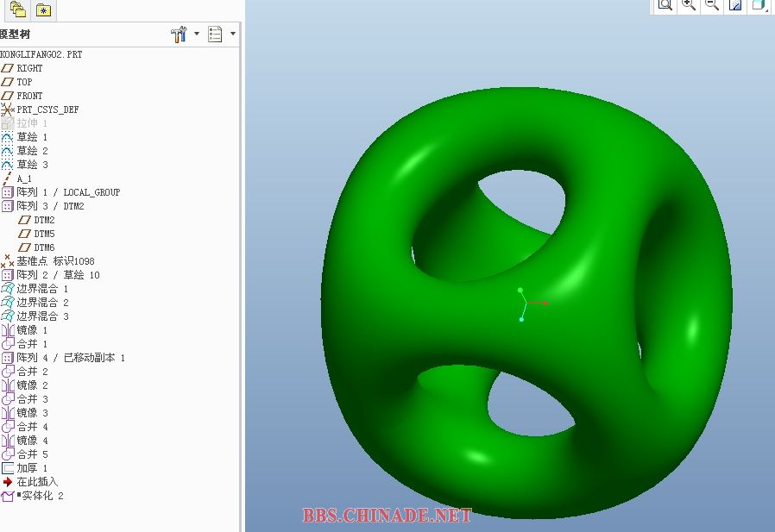Click the 在此插入 insert-here marker
Image resolution: width=775 pixels, height=532 pixels.
click(x=29, y=482)
